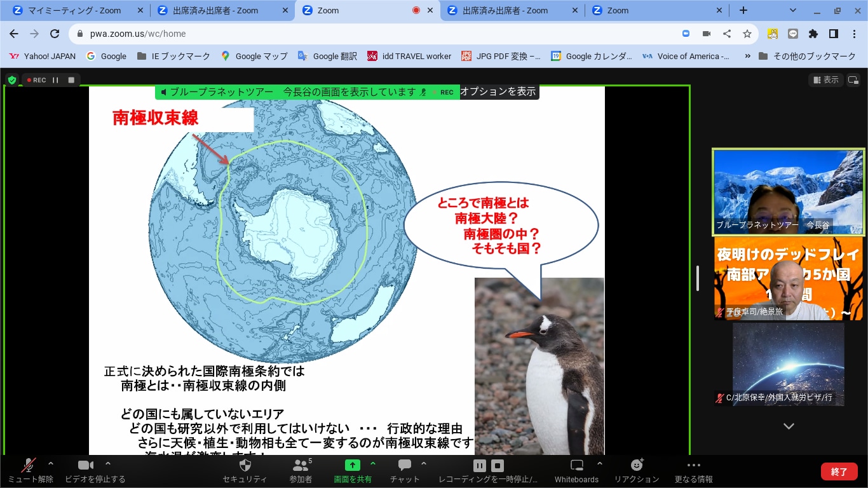Select the ブループラネットツアー 今長谷 video thumbnail
Screen dimensions: 868x488
[789, 192]
